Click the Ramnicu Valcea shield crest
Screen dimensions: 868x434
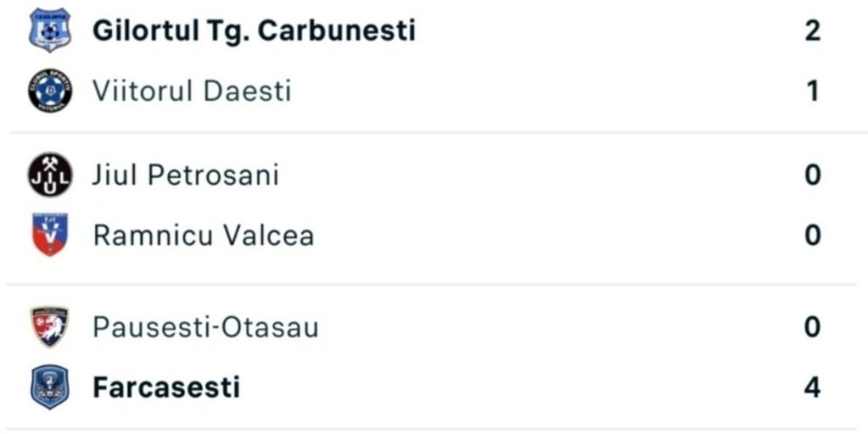coord(50,235)
